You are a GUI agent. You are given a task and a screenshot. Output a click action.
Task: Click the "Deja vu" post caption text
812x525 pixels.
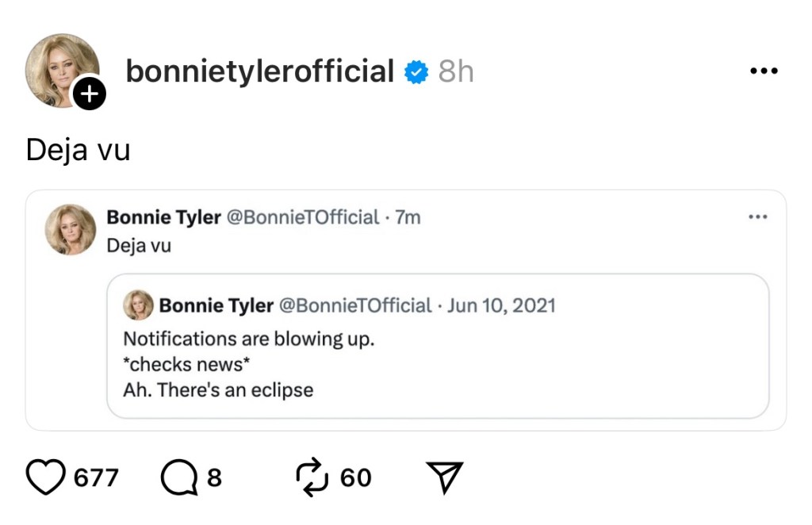[x=78, y=150]
